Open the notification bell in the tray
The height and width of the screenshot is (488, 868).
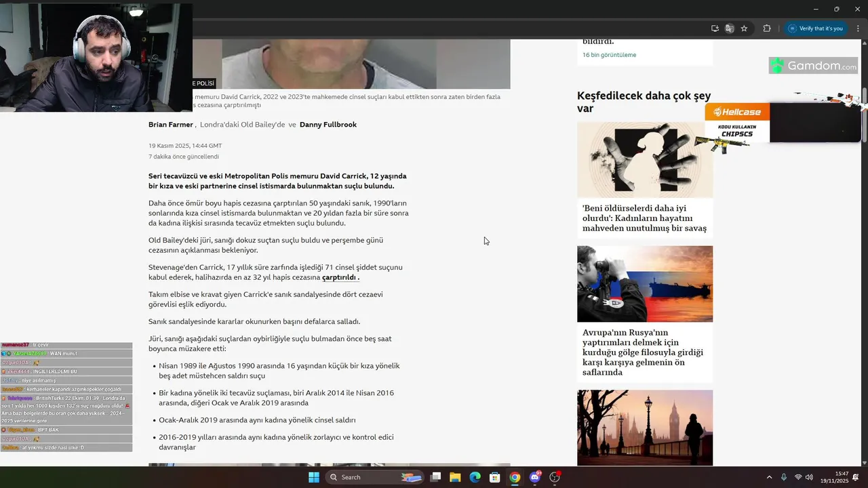856,477
